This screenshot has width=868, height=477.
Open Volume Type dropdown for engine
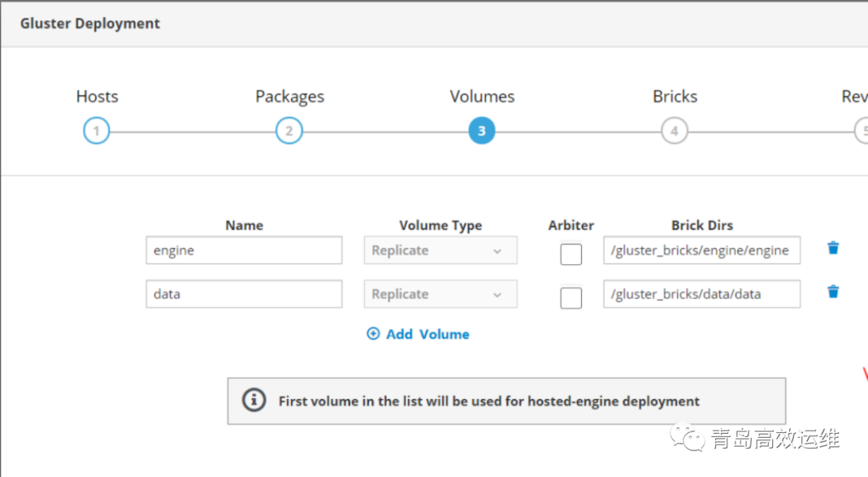coord(440,251)
